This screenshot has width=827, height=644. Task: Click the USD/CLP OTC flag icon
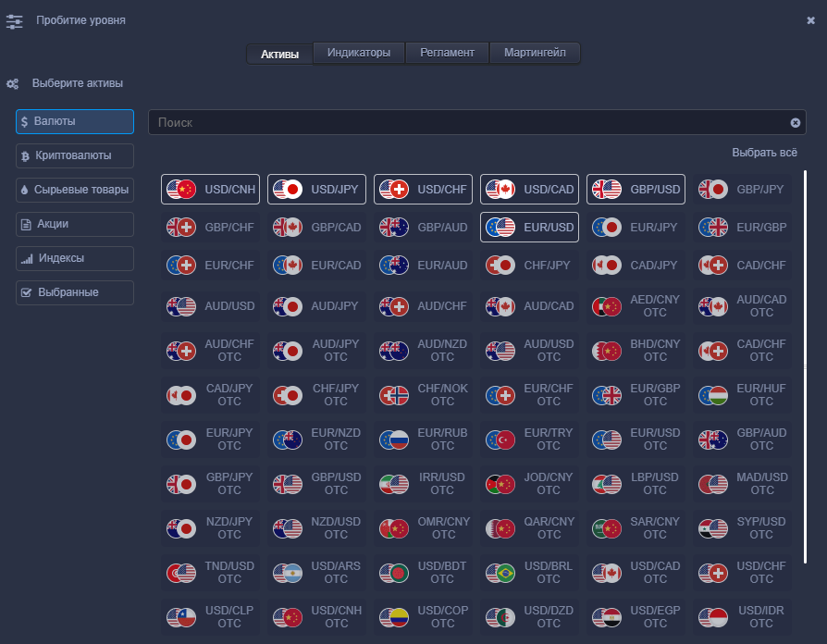point(181,617)
